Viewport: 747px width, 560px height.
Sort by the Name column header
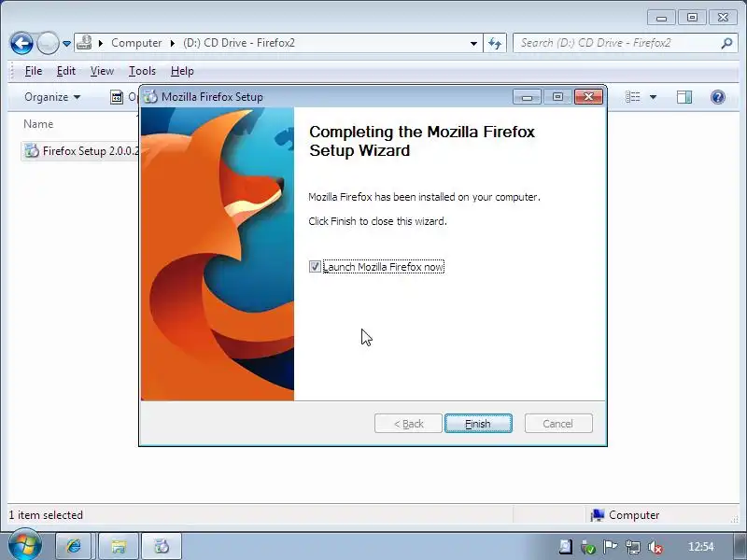coord(38,124)
